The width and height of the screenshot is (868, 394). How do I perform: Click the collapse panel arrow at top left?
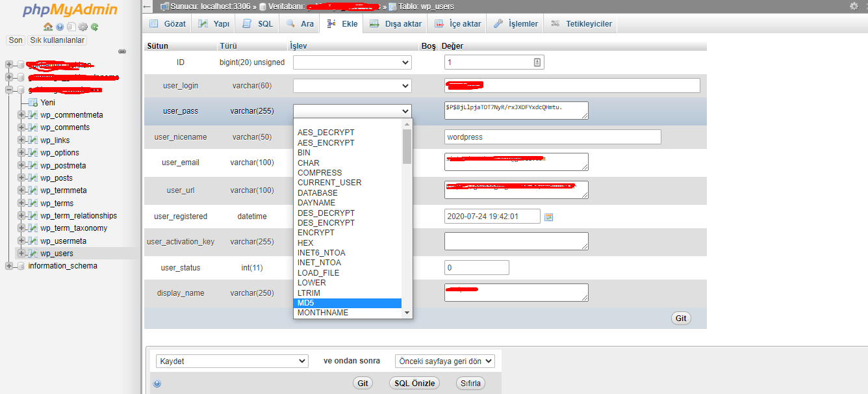pyautogui.click(x=148, y=7)
